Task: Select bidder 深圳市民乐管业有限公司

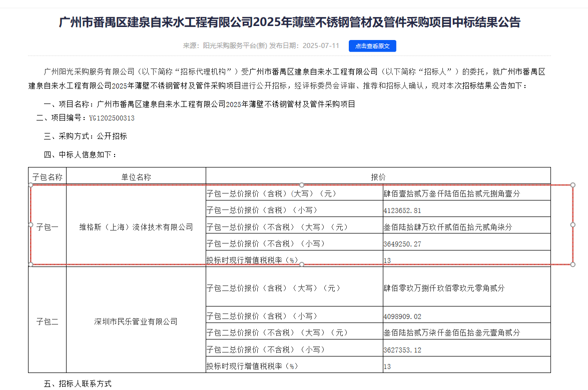Action: point(136,321)
